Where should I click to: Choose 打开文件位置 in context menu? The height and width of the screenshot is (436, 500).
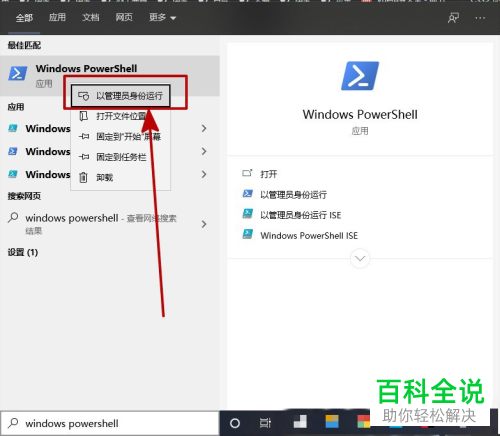(x=120, y=116)
